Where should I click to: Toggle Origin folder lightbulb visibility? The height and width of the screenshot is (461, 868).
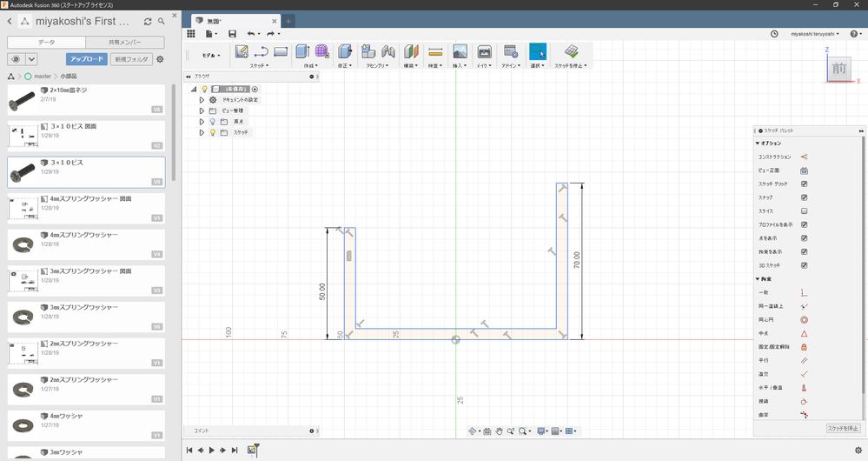point(213,122)
